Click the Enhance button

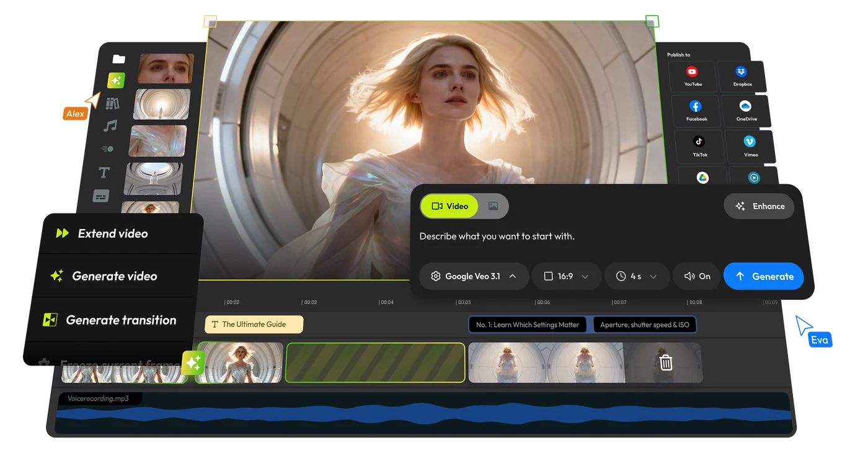(759, 206)
